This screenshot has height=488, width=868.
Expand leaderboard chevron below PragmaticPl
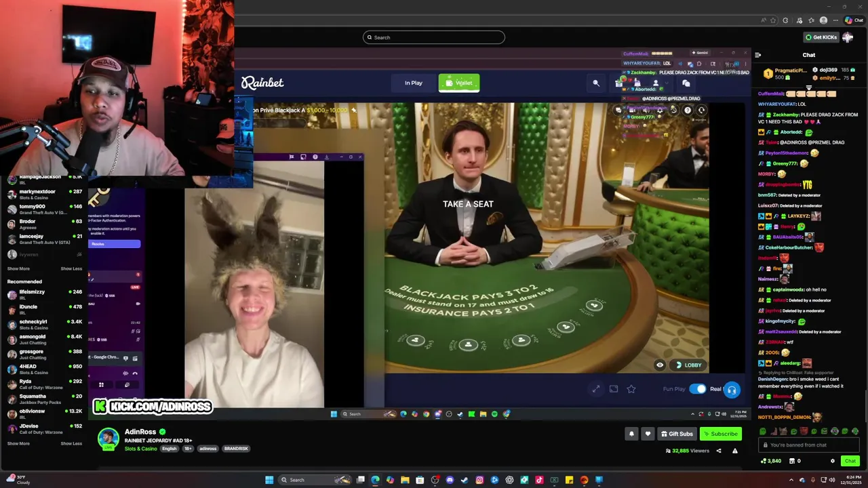(808, 87)
